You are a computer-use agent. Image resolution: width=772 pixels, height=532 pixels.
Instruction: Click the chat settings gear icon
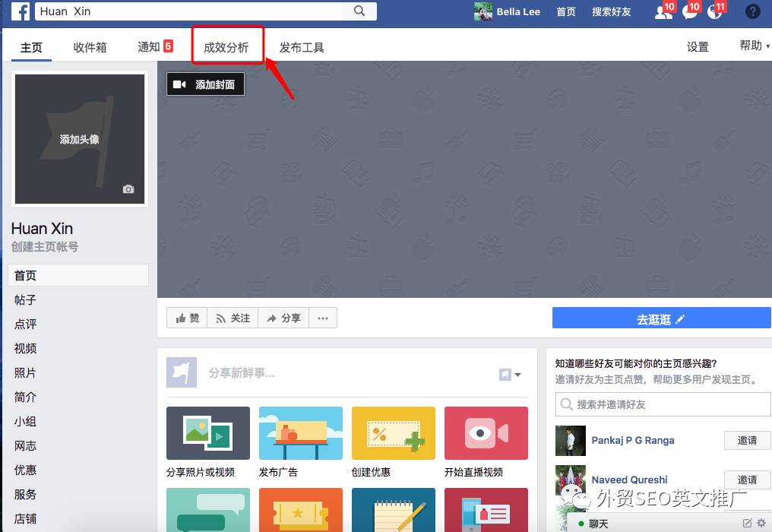click(761, 523)
